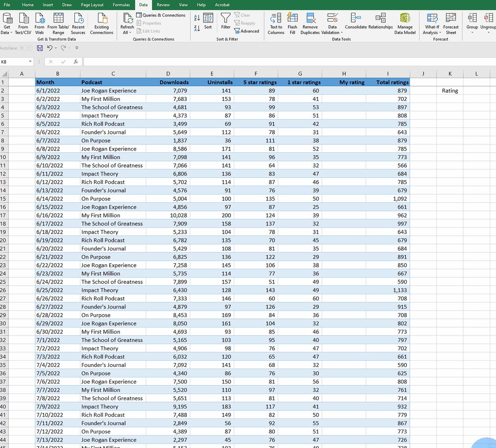
Task: Open Manage Data Model
Action: (x=405, y=24)
